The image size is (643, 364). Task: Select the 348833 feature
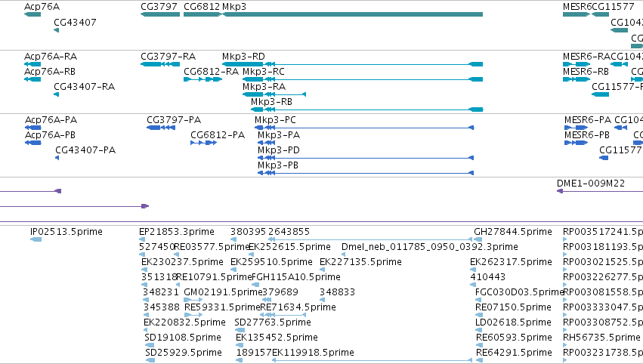pyautogui.click(x=323, y=300)
